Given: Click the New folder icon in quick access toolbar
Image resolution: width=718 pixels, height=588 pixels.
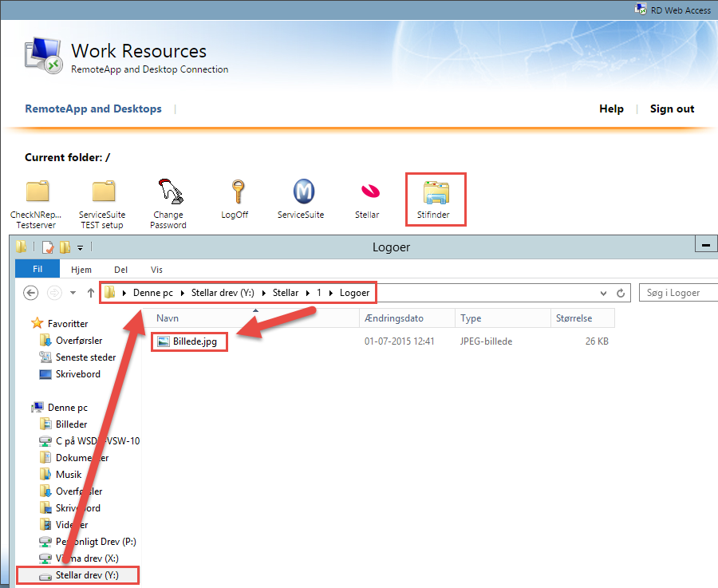Looking at the screenshot, I should [65, 247].
